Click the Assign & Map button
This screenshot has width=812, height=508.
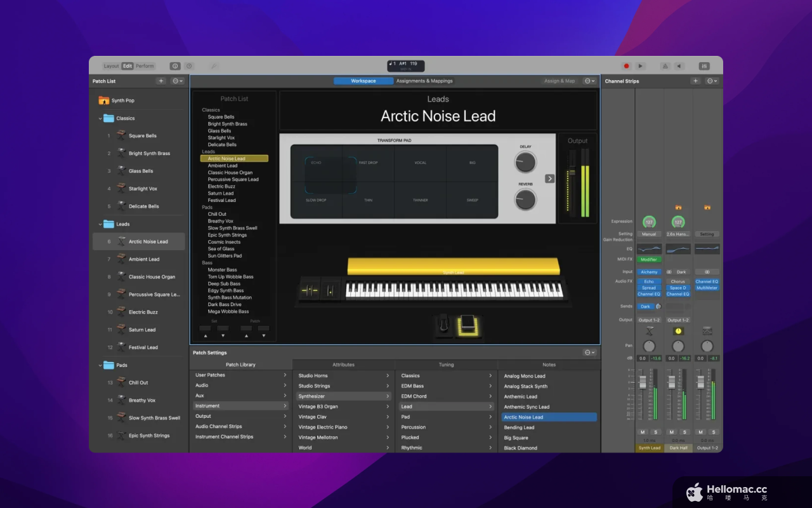(560, 81)
